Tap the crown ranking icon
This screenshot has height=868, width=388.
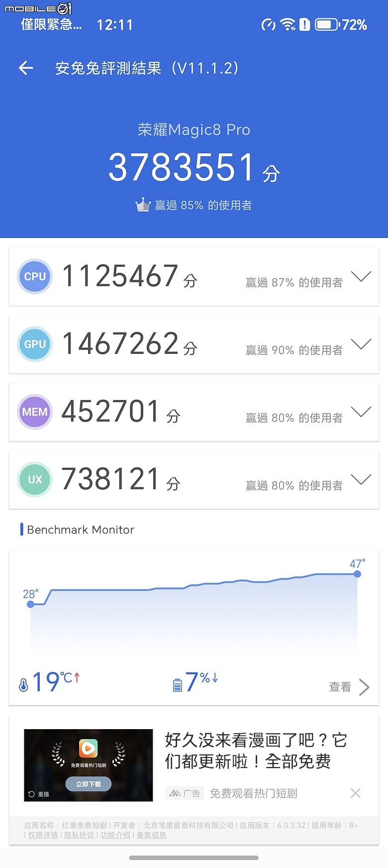(x=143, y=205)
